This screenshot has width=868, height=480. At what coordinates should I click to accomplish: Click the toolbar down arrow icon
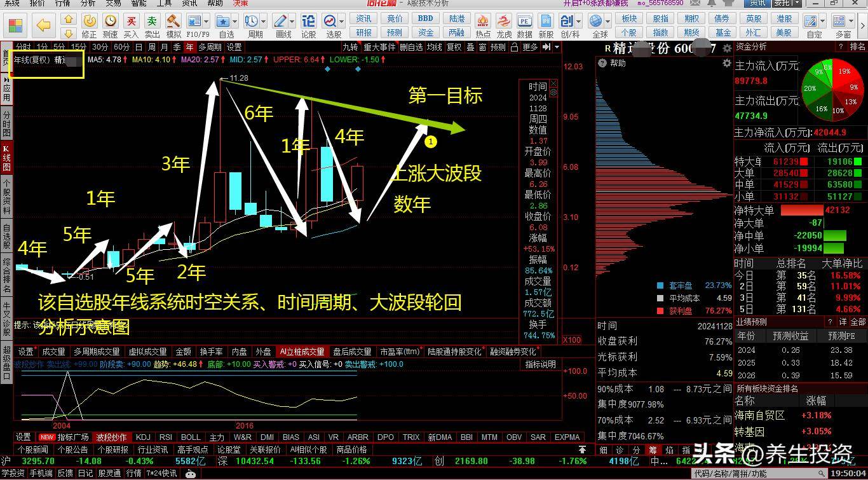coord(69,32)
